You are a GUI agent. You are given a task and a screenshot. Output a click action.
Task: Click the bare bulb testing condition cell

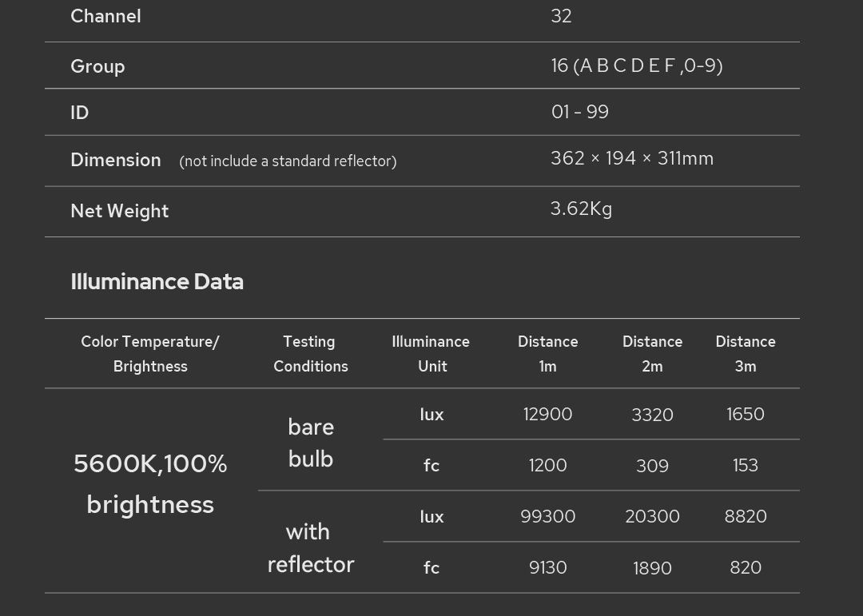coord(310,443)
